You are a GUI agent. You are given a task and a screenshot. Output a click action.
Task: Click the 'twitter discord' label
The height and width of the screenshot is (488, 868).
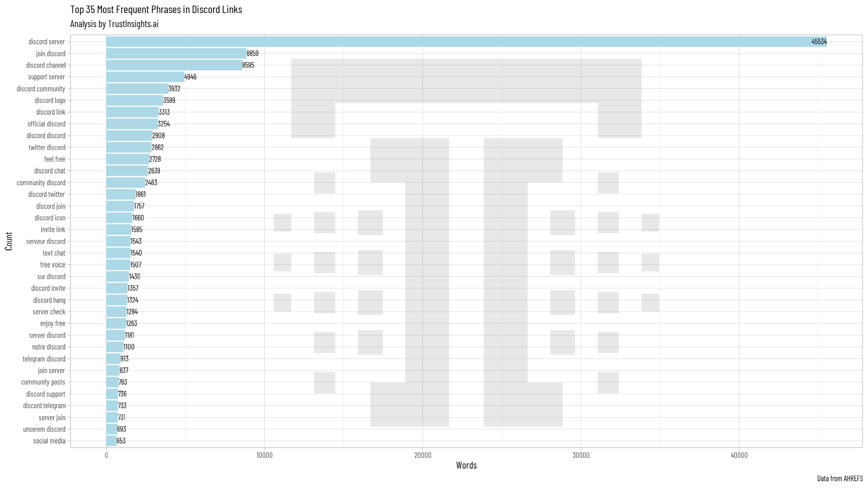pyautogui.click(x=47, y=148)
